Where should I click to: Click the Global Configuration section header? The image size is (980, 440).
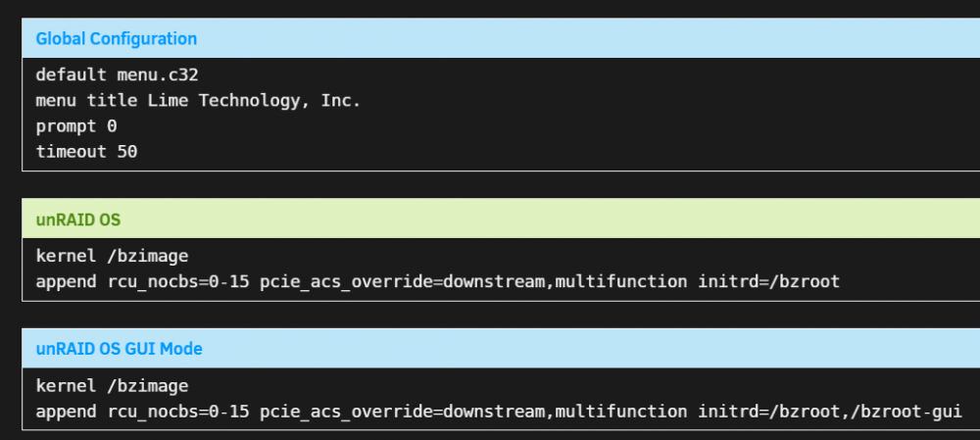[x=501, y=38]
